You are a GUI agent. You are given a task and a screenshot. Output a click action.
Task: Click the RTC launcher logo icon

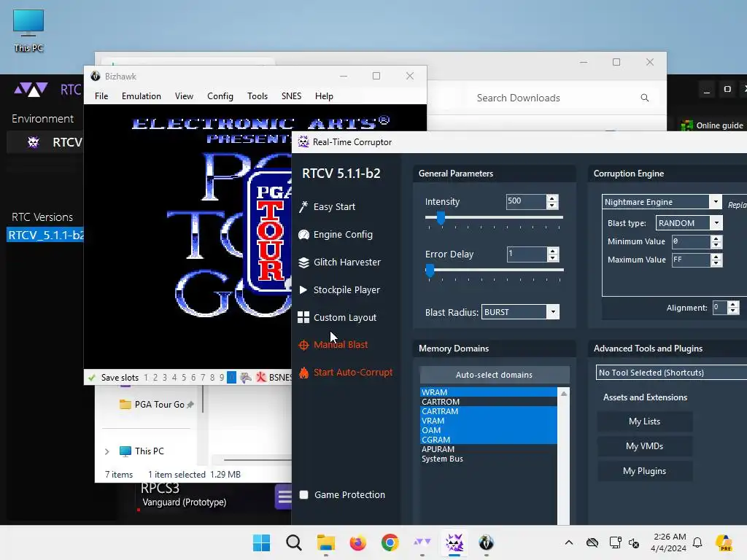point(31,89)
